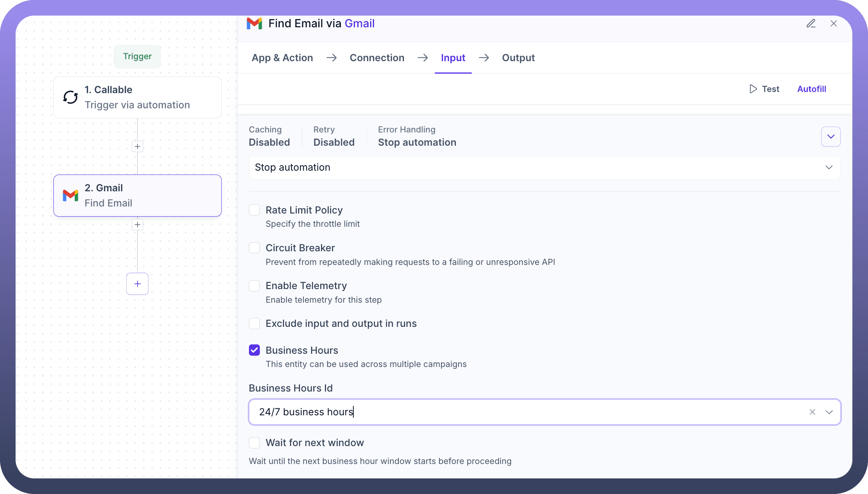Screen dimensions: 868x494
Task: Click the Autofill link
Action: tap(812, 89)
